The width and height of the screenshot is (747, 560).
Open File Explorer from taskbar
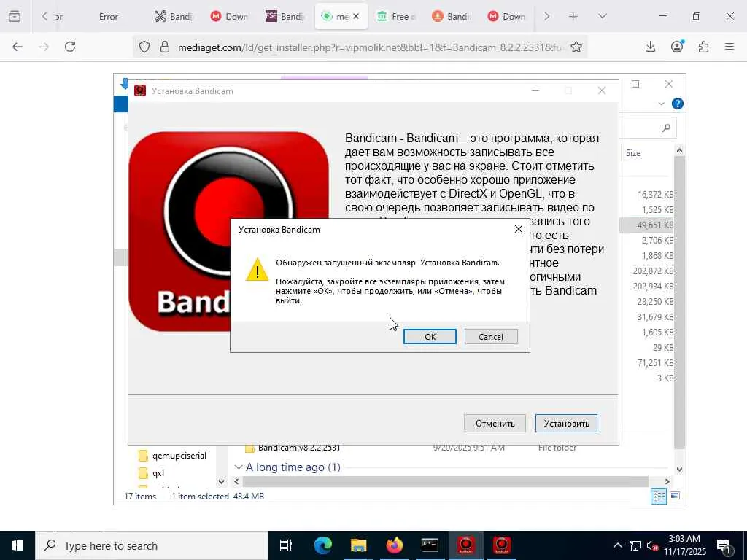coord(358,545)
